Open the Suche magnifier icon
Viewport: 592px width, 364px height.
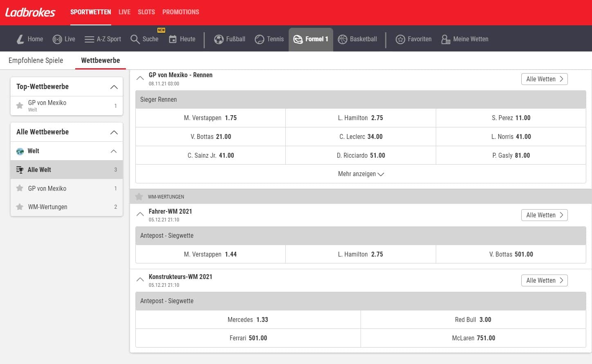[x=135, y=39]
